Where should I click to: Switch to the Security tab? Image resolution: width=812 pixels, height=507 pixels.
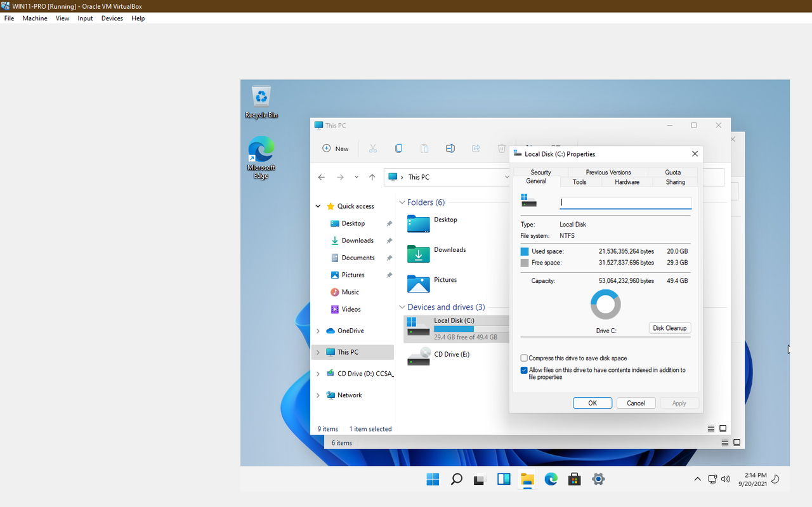click(540, 172)
